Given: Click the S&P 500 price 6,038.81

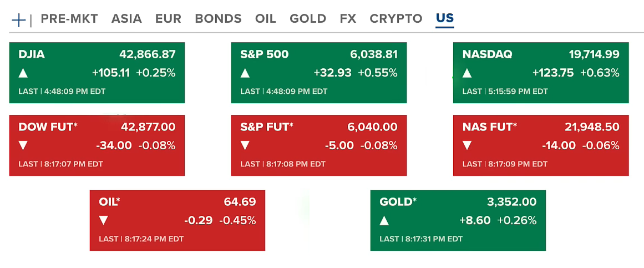Looking at the screenshot, I should pos(374,54).
